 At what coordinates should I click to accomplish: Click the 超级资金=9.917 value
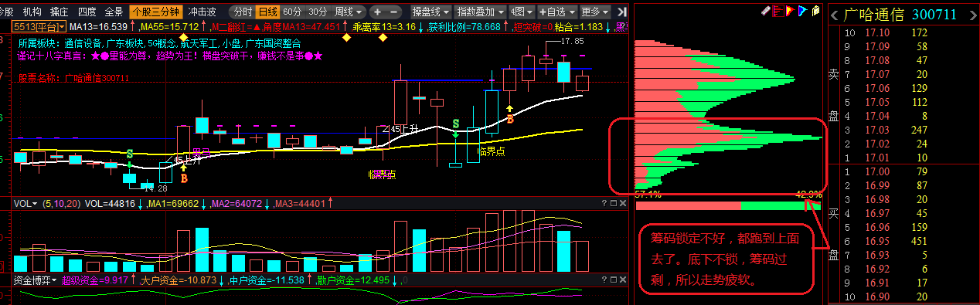(94, 280)
